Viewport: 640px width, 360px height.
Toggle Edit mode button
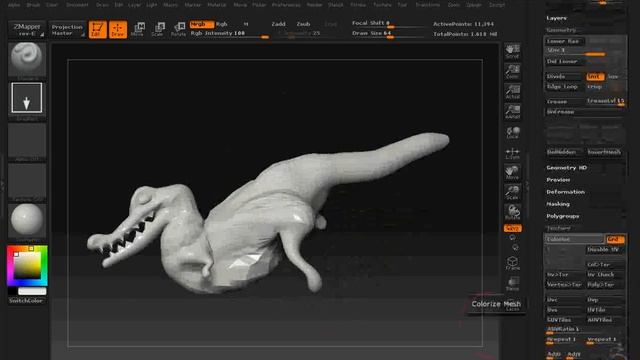(x=98, y=29)
